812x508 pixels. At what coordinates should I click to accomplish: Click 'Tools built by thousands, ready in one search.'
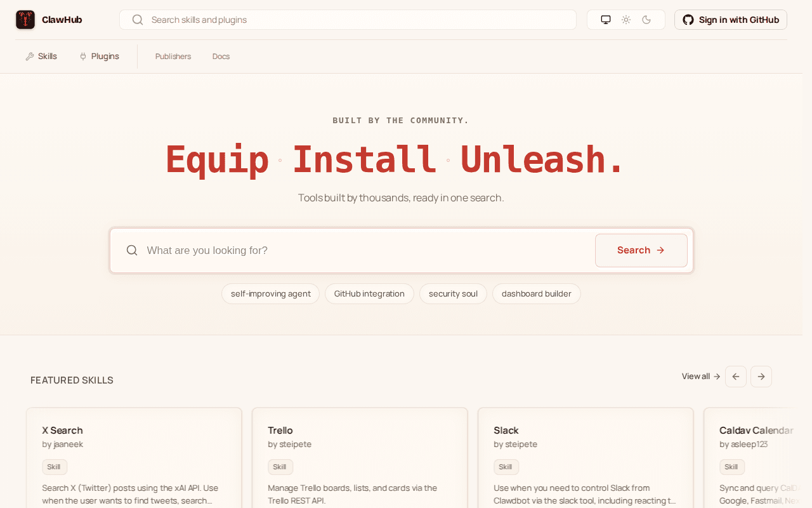click(401, 198)
